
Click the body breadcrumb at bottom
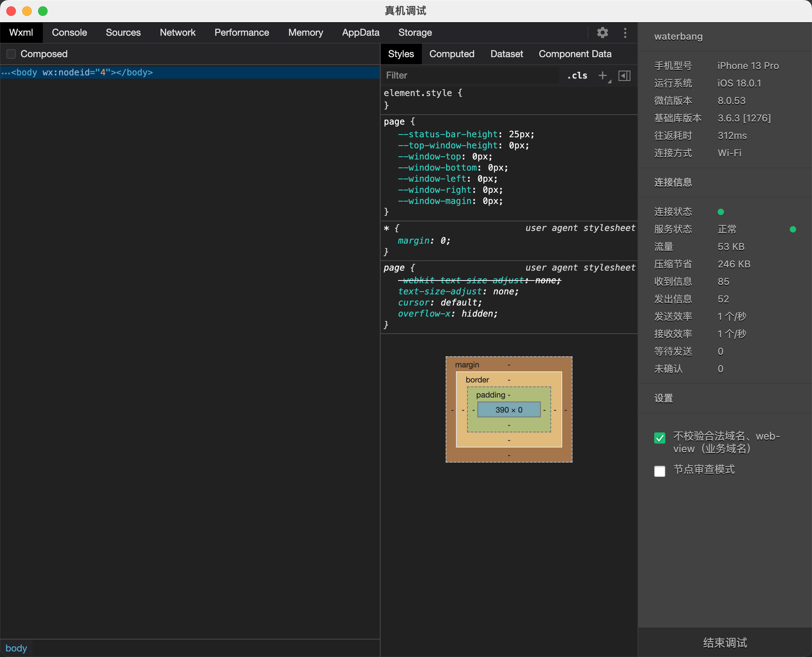[x=16, y=648]
